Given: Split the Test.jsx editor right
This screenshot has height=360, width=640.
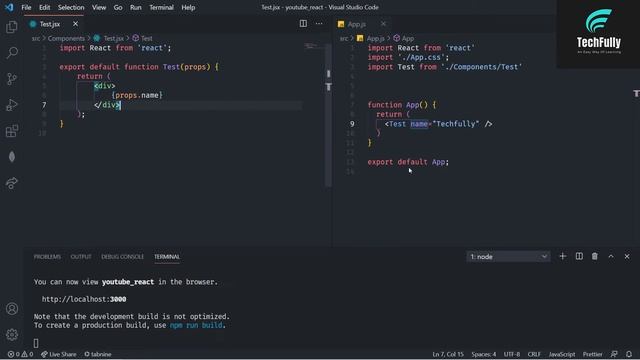Looking at the screenshot, I should tap(303, 24).
